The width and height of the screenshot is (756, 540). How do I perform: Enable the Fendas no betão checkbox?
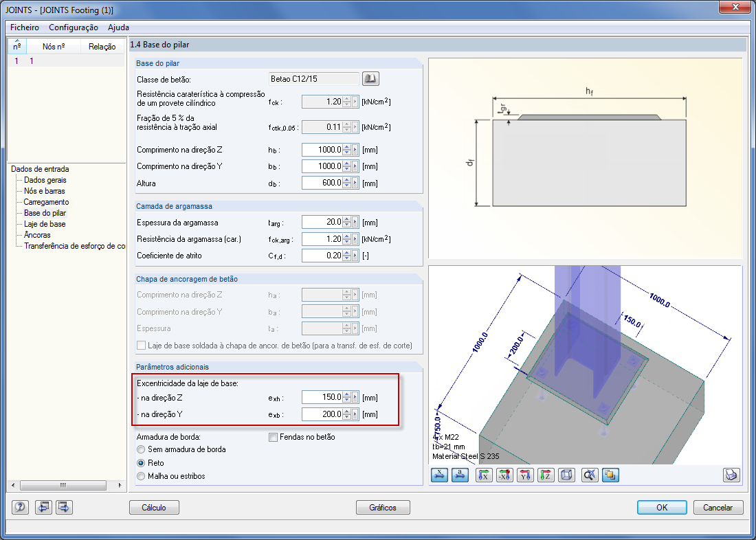pyautogui.click(x=273, y=438)
